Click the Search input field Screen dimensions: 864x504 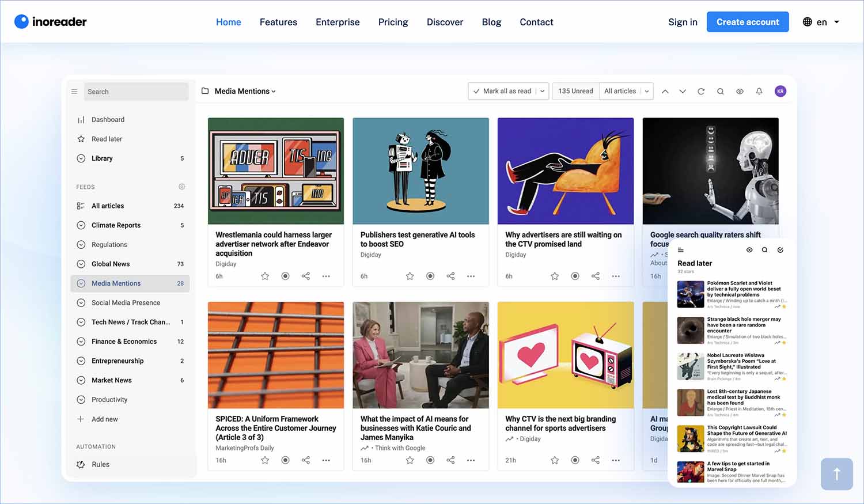coord(137,92)
